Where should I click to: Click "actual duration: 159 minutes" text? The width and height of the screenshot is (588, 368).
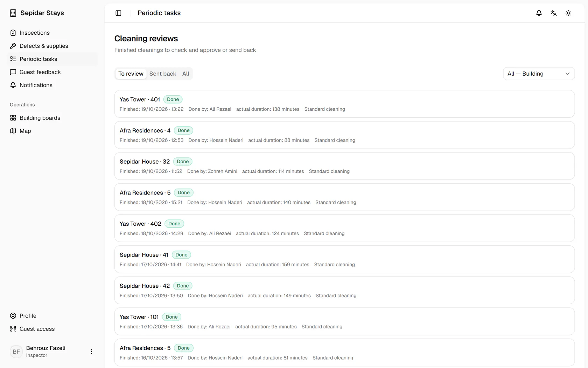point(278,265)
